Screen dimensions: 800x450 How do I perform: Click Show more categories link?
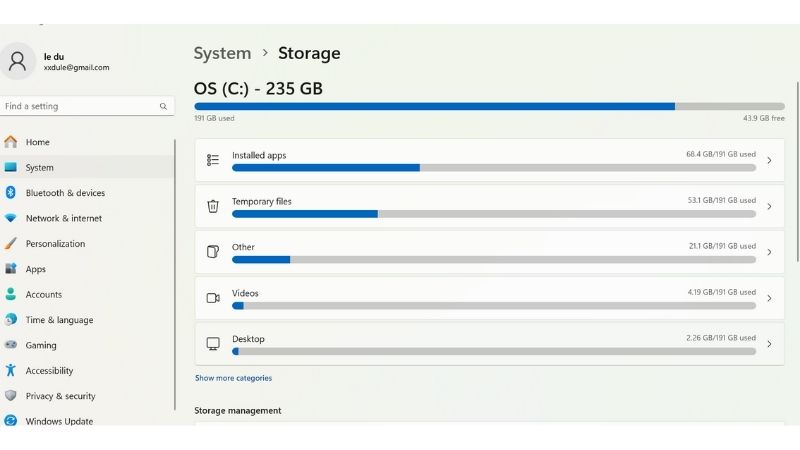tap(233, 378)
